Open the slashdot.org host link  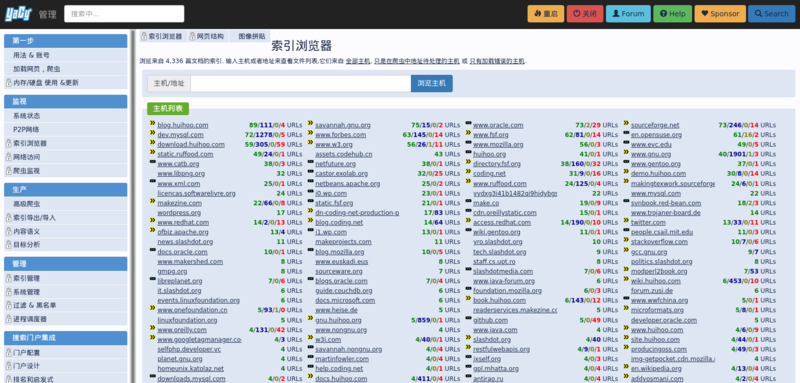492,340
